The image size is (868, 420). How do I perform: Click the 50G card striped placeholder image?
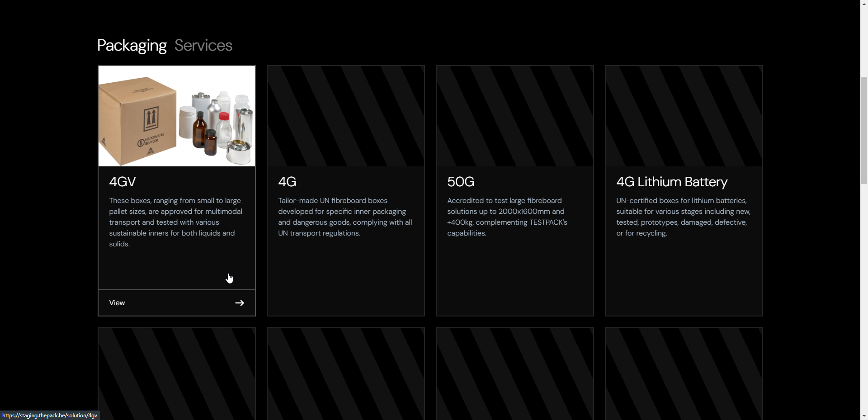pyautogui.click(x=515, y=116)
